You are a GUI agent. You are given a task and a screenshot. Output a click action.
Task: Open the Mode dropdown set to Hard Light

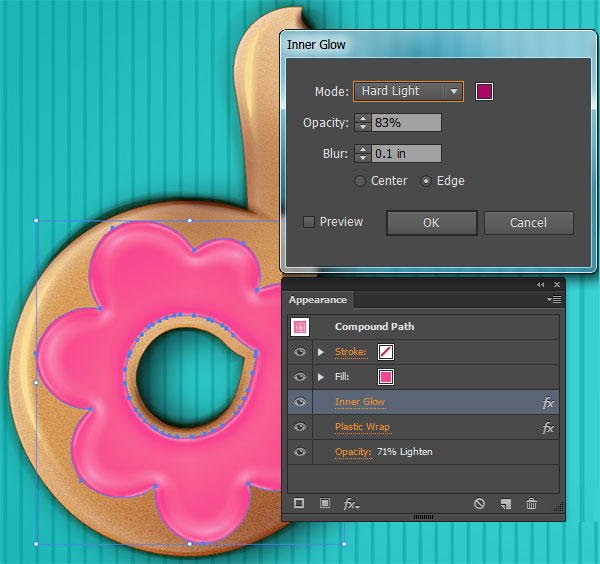(x=408, y=91)
